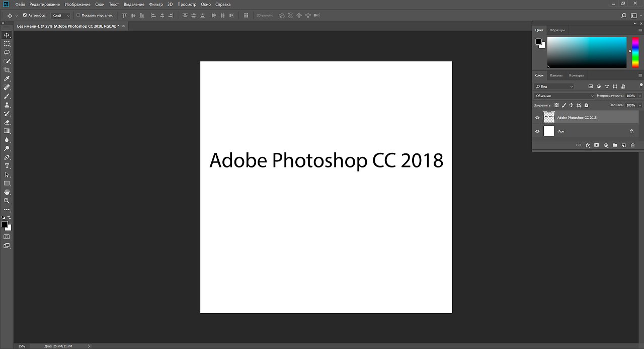The image size is (644, 349).
Task: Select the Brush tool
Action: click(x=7, y=96)
